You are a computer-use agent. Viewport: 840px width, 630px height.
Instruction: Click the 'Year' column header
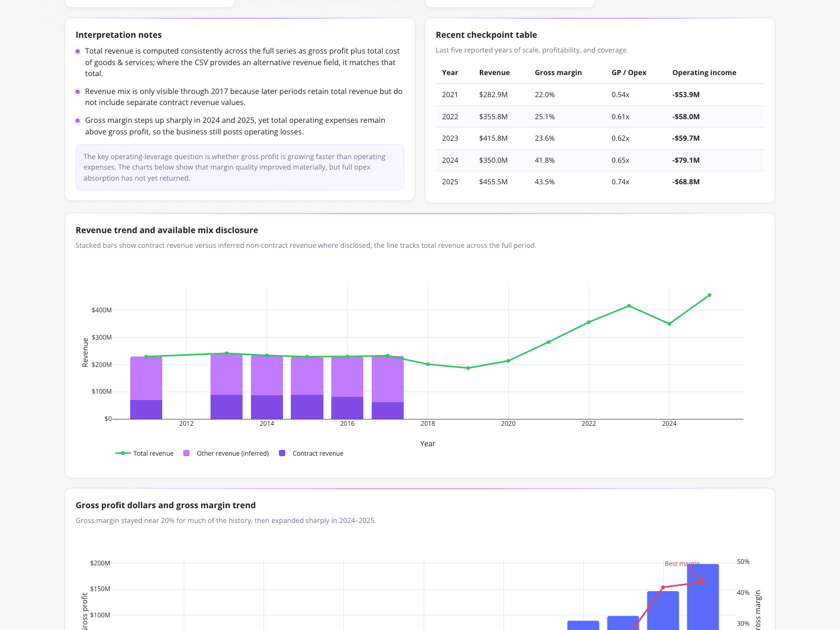pos(450,72)
